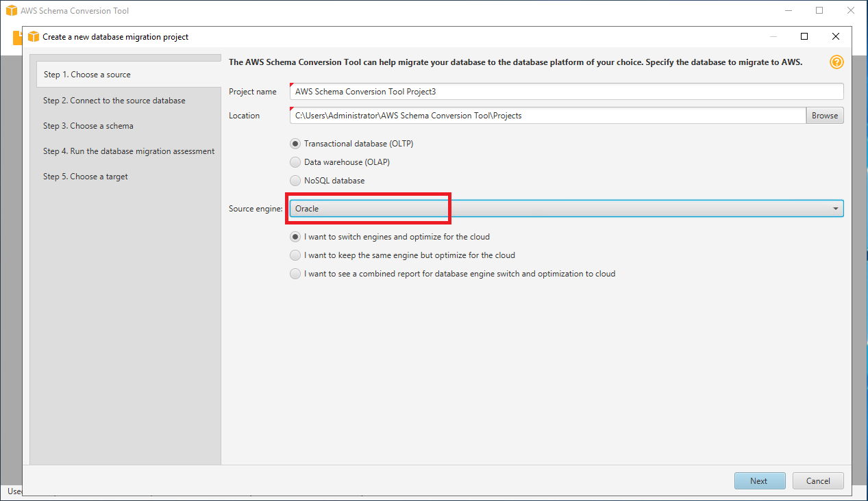Select Transactional database (OLTP) radio button
This screenshot has width=868, height=501.
295,144
